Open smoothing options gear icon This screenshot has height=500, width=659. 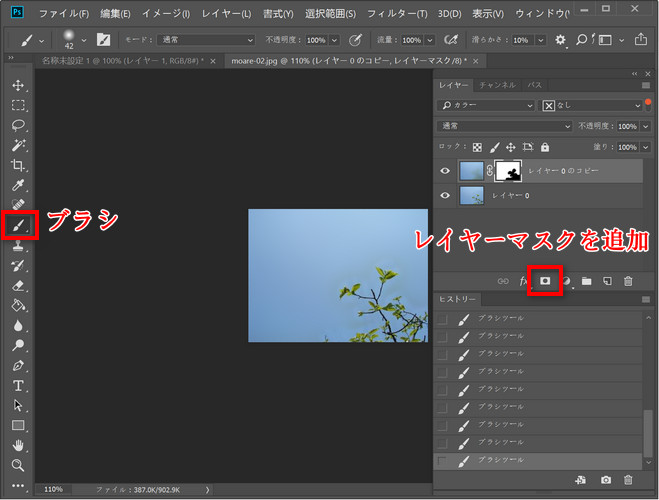coord(560,40)
